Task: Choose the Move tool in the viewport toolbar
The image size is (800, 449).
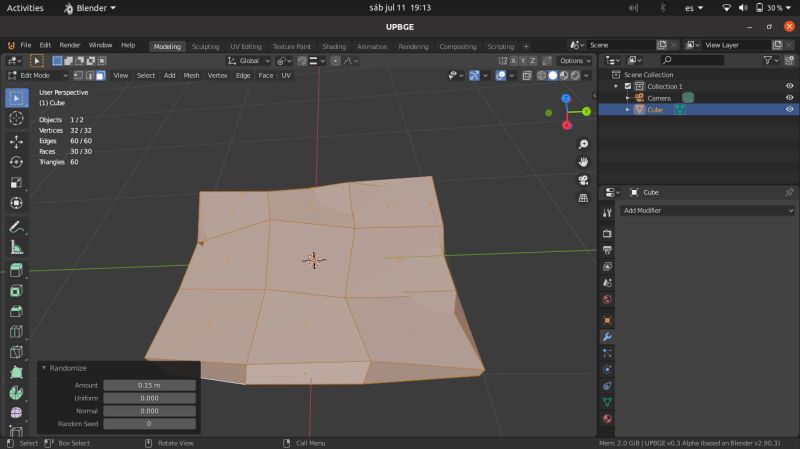Action: click(16, 142)
